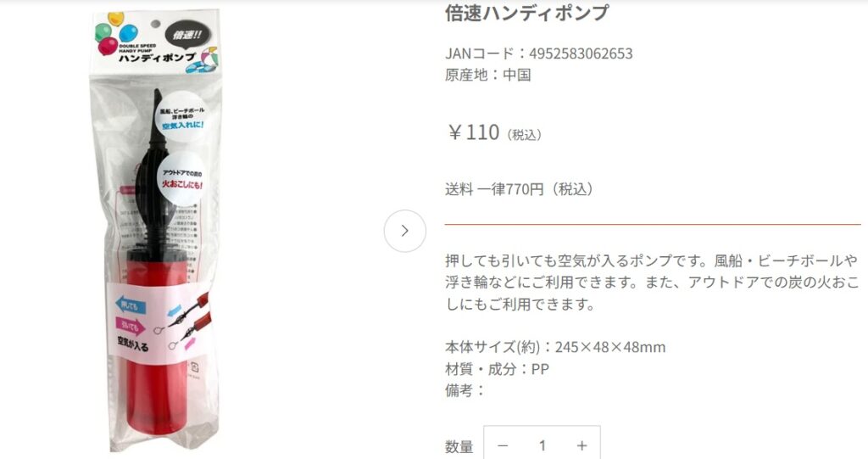Image resolution: width=868 pixels, height=459 pixels.
Task: Select the JAN code number 4952583062653
Action: 581,53
